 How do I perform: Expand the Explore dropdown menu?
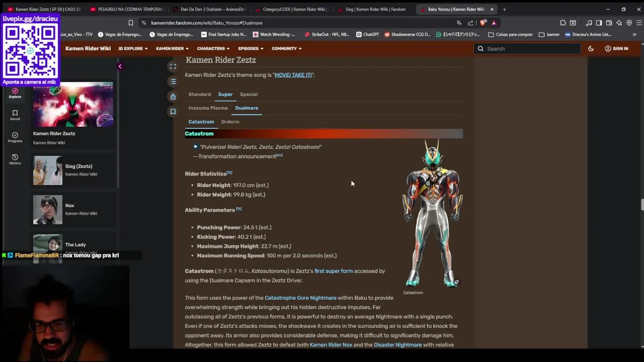click(x=133, y=49)
